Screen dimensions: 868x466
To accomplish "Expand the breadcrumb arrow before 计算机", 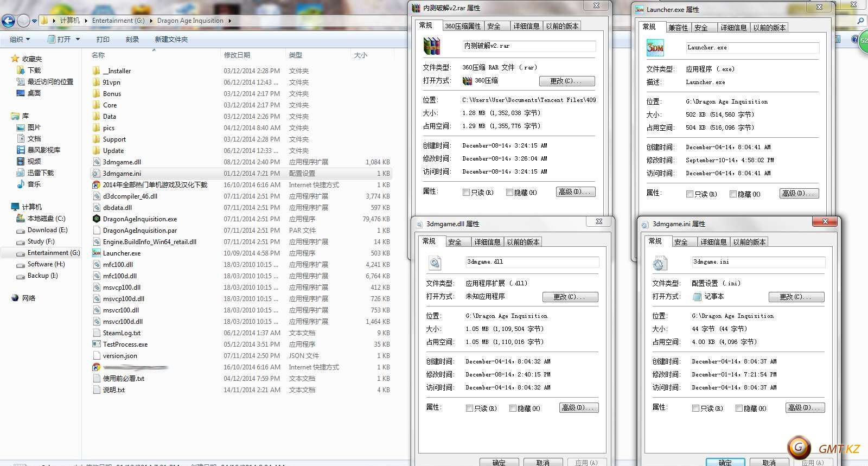I will tap(54, 21).
